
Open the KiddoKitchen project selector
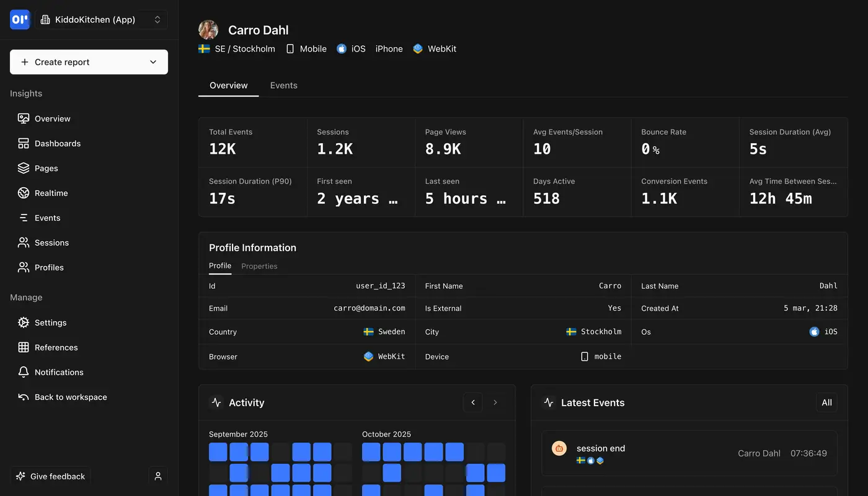pyautogui.click(x=101, y=19)
